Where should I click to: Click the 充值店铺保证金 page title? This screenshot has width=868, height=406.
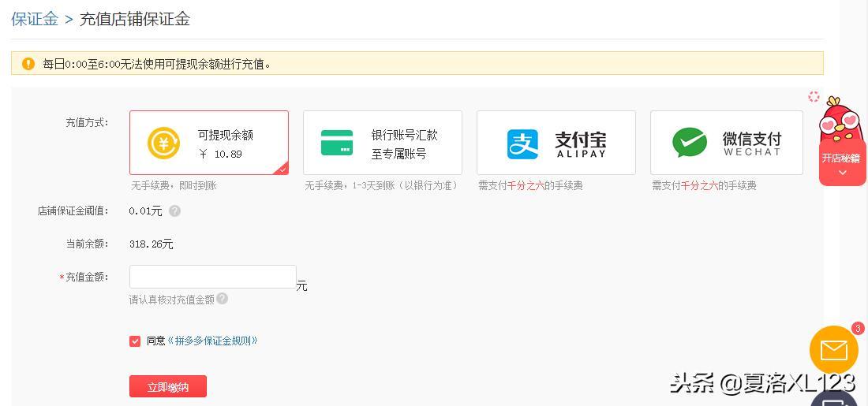(x=135, y=19)
